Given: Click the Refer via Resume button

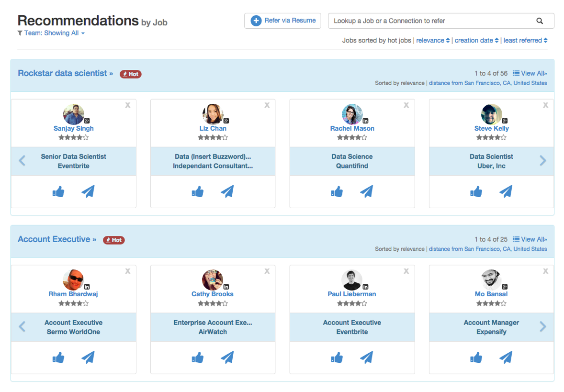Looking at the screenshot, I should [282, 21].
